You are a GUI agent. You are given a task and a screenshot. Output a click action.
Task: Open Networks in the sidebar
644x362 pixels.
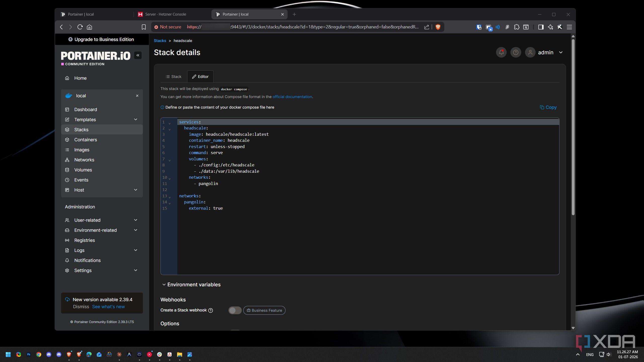click(x=102, y=160)
